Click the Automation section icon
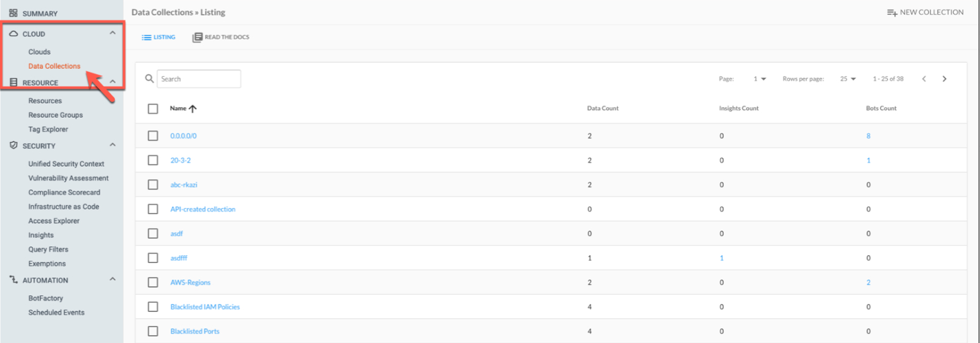The image size is (980, 343). tap(13, 280)
